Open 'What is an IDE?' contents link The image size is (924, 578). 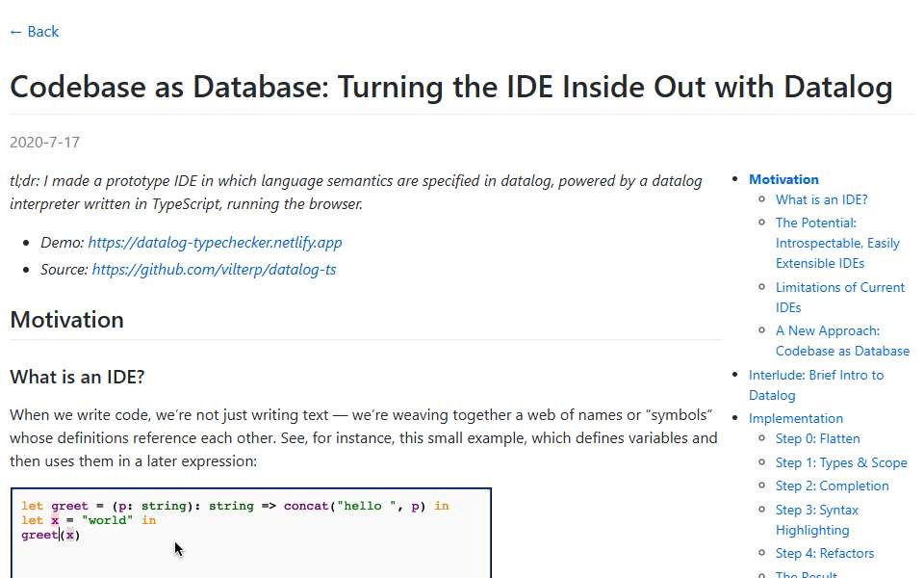click(821, 200)
